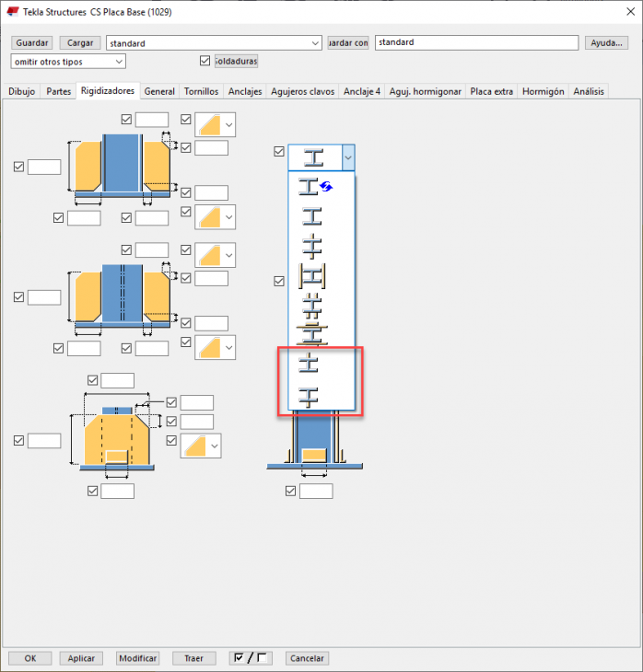Screen dimensions: 643x672
Task: Choose the plain I-profile option below the default
Action: tap(312, 217)
